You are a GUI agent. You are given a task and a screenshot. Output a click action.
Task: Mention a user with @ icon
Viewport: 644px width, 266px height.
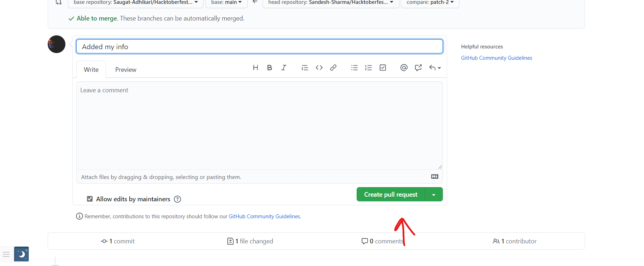tap(404, 68)
